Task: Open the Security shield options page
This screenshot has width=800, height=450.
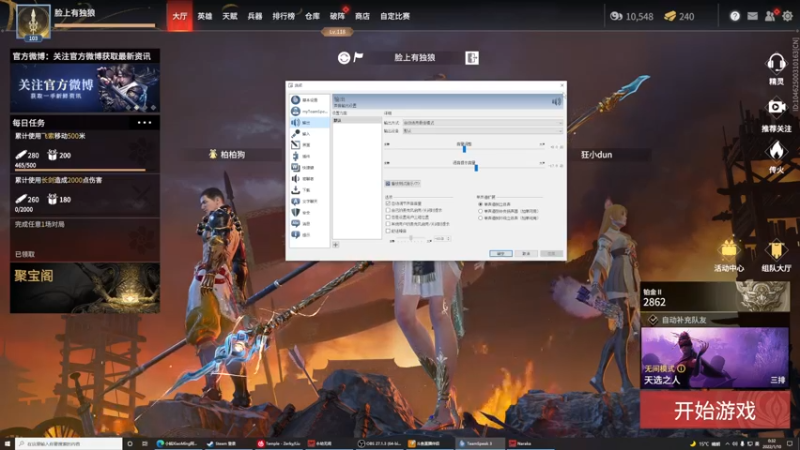Action: coord(308,212)
